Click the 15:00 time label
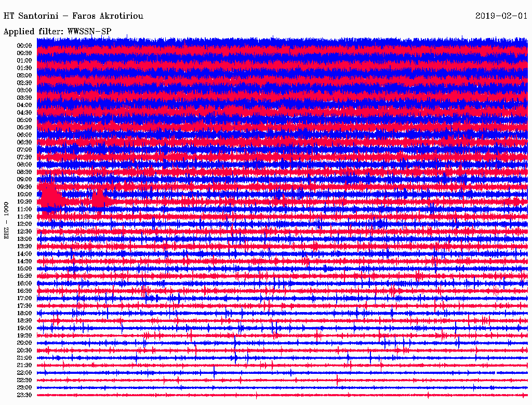The width and height of the screenshot is (532, 405). coord(24,268)
